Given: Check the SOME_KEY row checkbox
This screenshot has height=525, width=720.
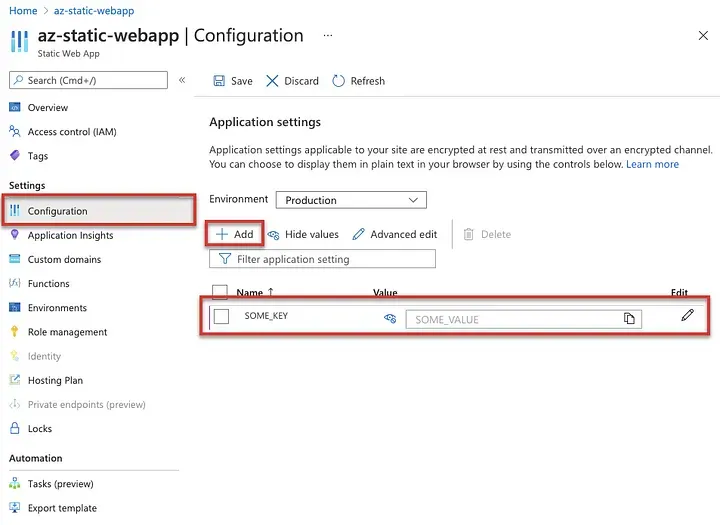Looking at the screenshot, I should 221,316.
